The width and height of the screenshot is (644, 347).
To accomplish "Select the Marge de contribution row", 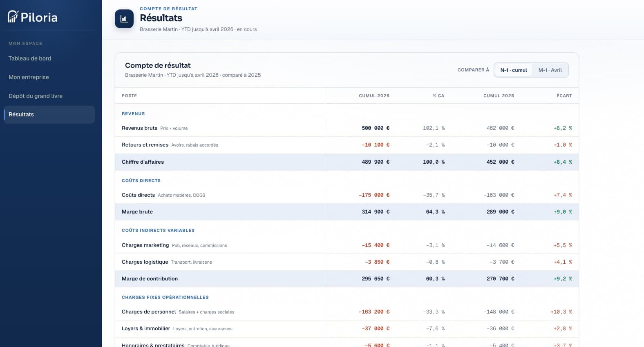I will [x=347, y=279].
